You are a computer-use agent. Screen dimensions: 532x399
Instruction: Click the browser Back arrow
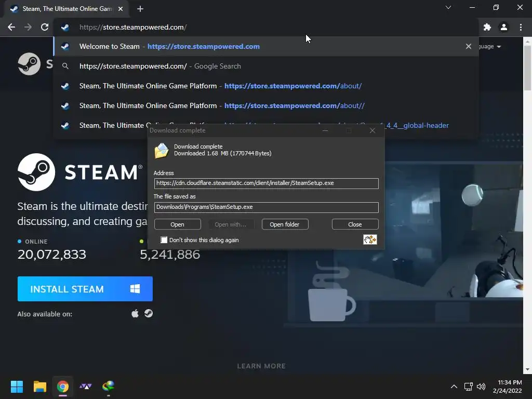pos(11,27)
